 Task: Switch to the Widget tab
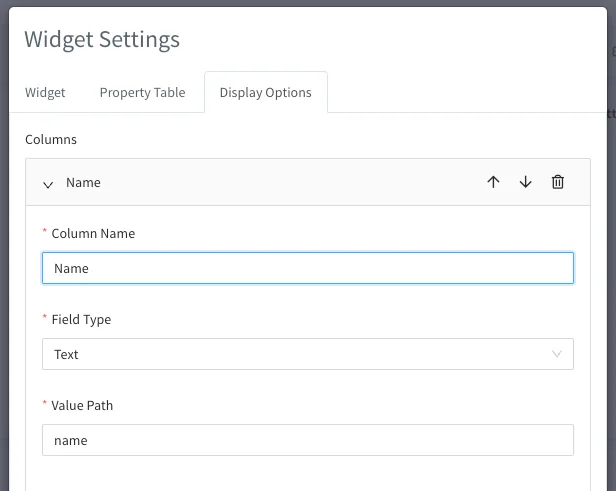pos(45,92)
